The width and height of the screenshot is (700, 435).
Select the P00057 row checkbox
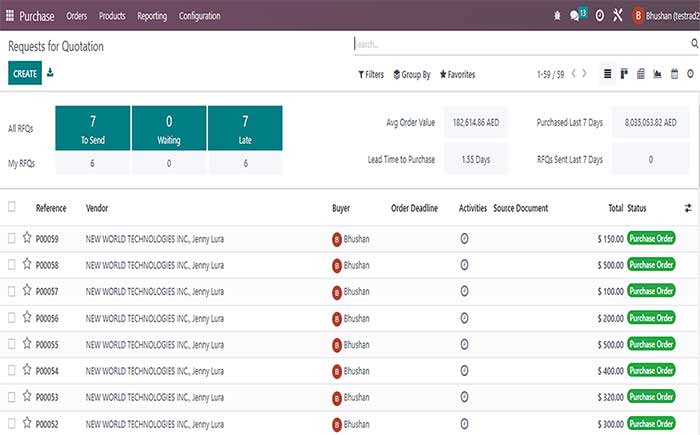(x=12, y=291)
